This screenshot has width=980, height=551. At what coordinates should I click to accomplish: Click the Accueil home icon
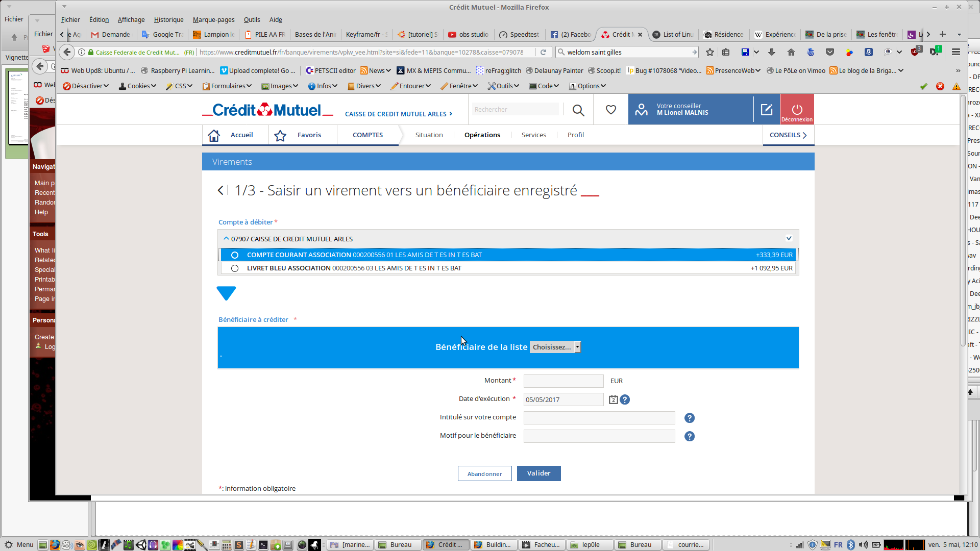pos(214,135)
